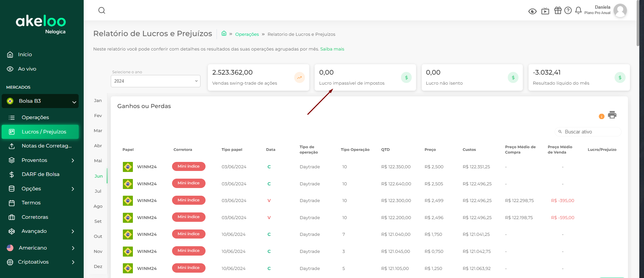Open Daniela's profile avatar

(620, 10)
